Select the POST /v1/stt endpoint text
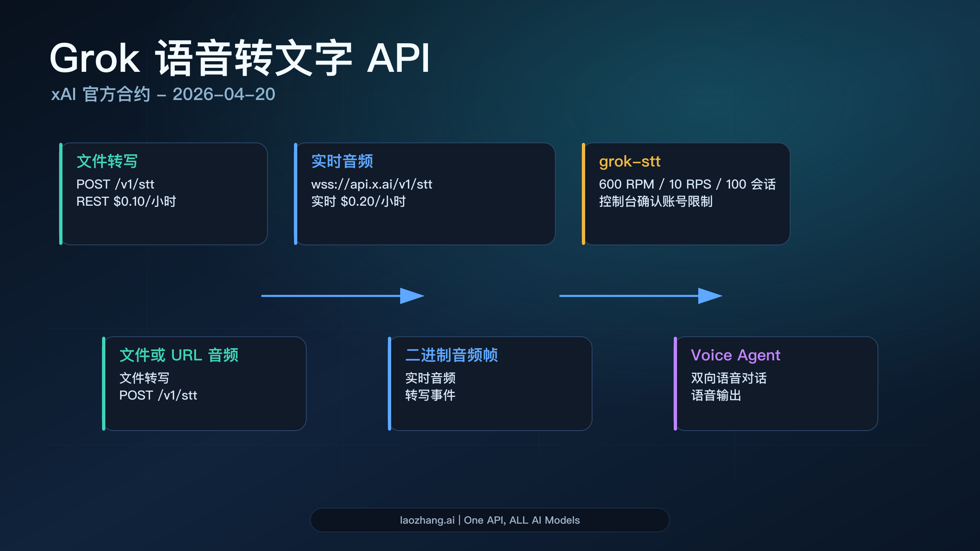980x551 pixels. click(115, 184)
